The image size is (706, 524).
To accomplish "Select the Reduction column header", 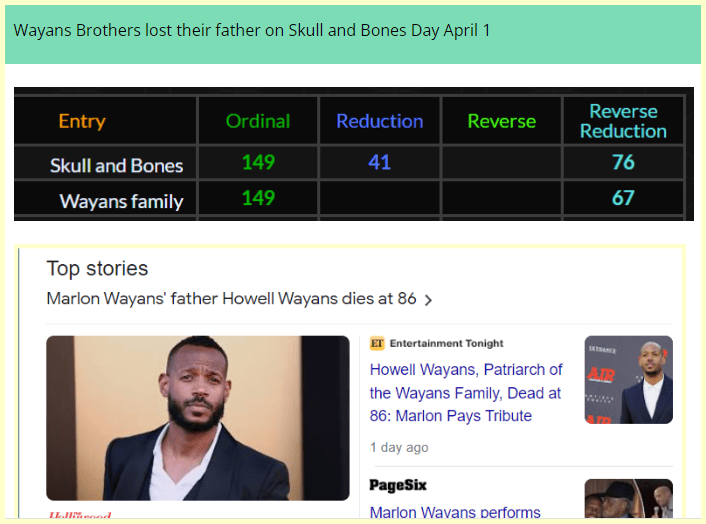I will click(380, 121).
